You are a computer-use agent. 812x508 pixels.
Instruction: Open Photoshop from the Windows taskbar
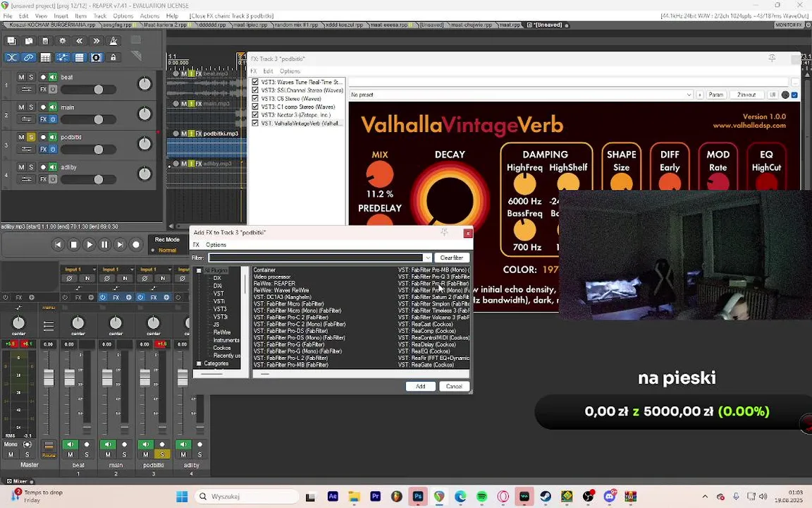(418, 497)
